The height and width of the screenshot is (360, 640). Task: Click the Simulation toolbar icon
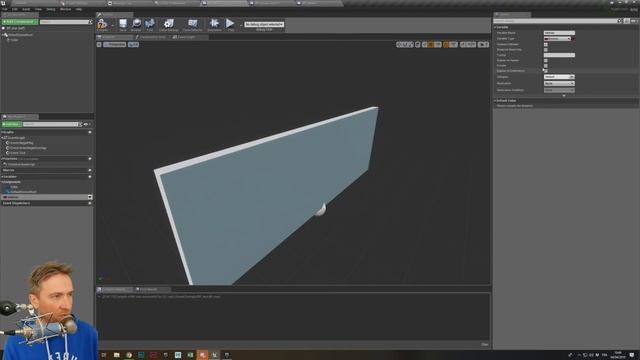[x=214, y=24]
